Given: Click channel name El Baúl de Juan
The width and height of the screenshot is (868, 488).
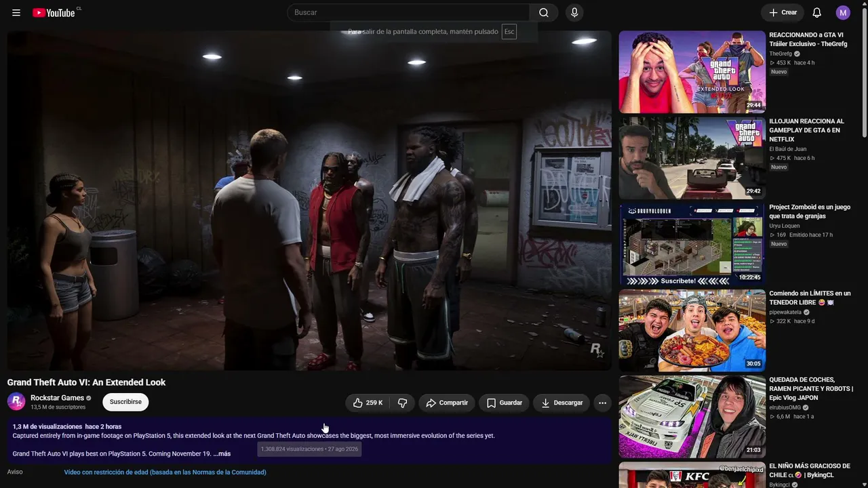Looking at the screenshot, I should tap(788, 149).
